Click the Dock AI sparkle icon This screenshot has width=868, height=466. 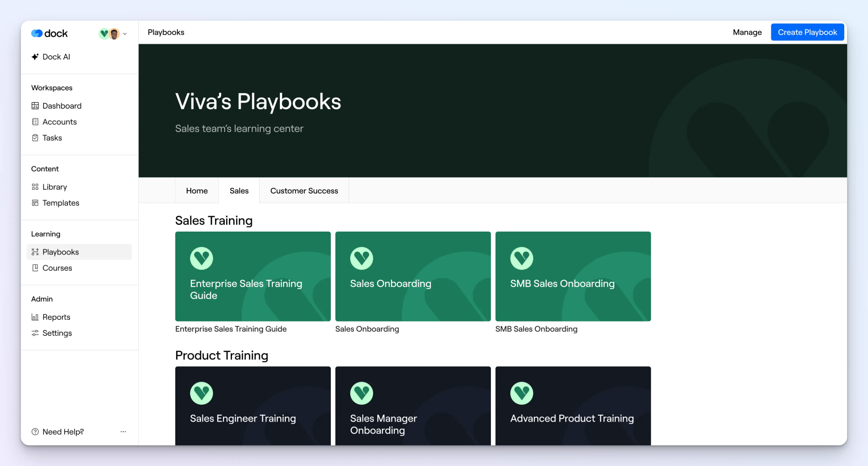pos(35,57)
